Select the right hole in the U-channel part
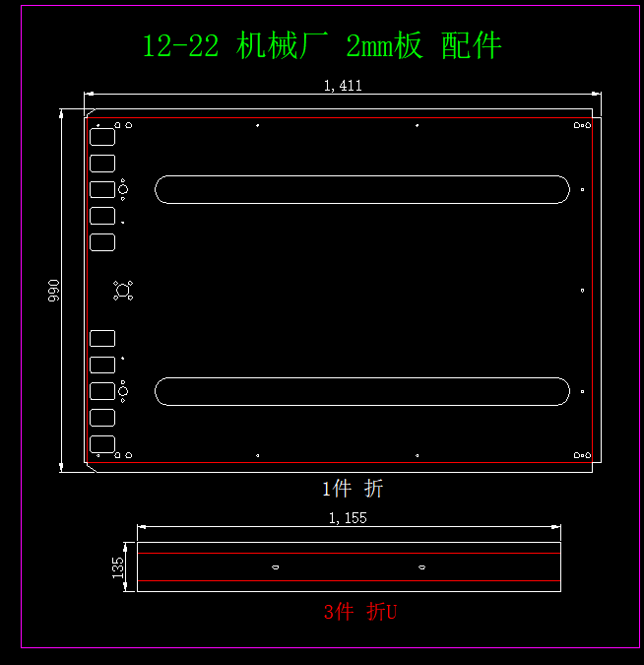This screenshot has width=644, height=665. click(x=422, y=566)
